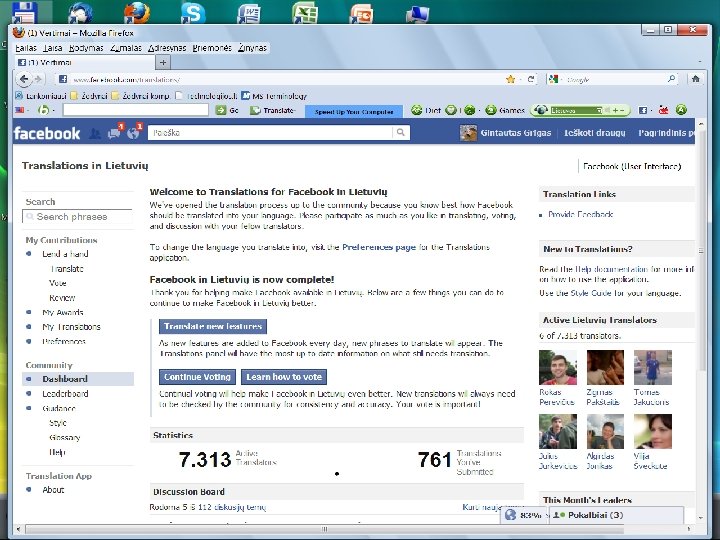The height and width of the screenshot is (540, 720).
Task: Open Leaderboard in Community sidebar
Action: (x=65, y=394)
